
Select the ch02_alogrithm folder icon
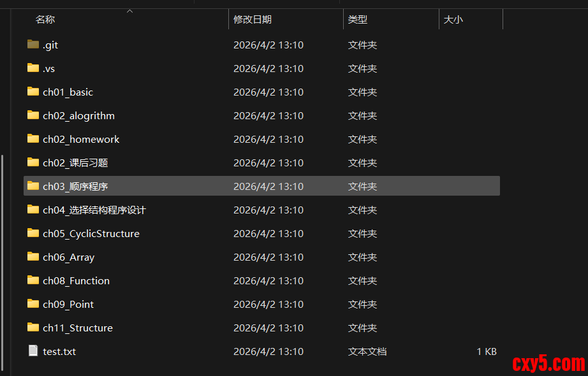click(33, 115)
